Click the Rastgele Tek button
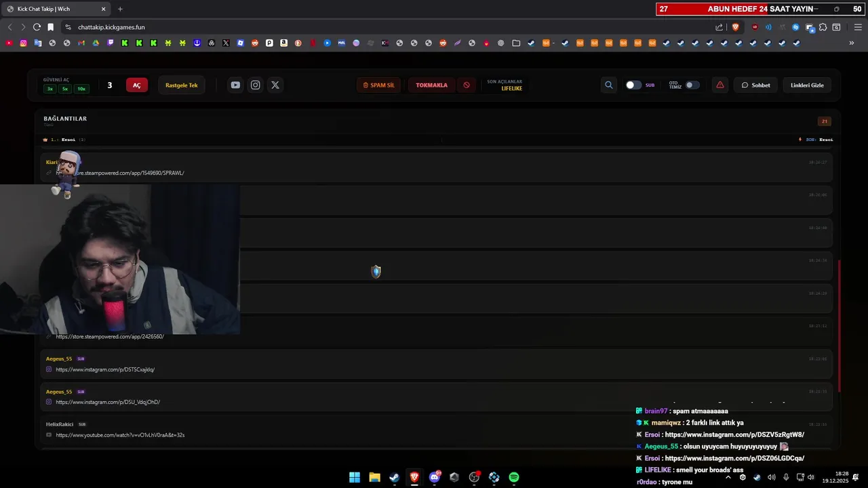Viewport: 868px width, 488px height. pos(182,85)
